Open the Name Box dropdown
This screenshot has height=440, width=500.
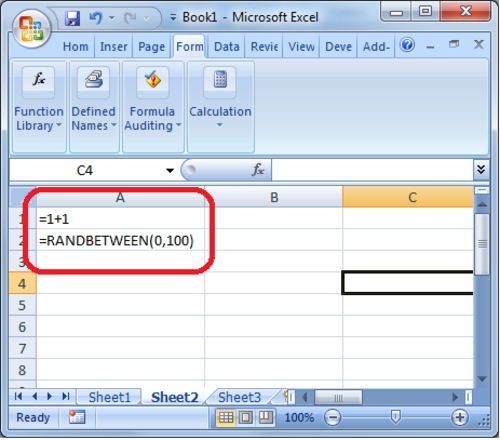(170, 170)
